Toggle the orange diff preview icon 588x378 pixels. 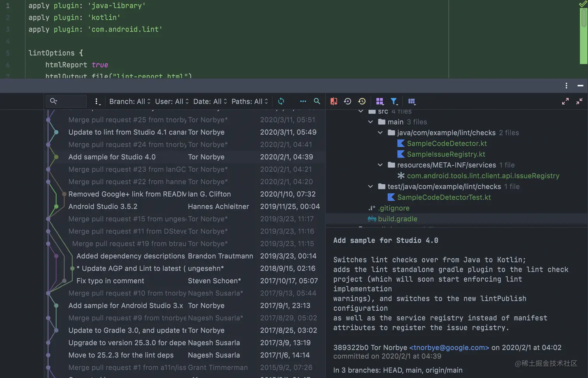point(334,101)
